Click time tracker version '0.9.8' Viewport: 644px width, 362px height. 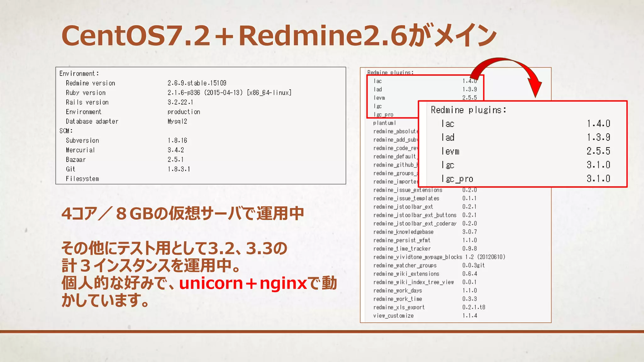point(469,249)
